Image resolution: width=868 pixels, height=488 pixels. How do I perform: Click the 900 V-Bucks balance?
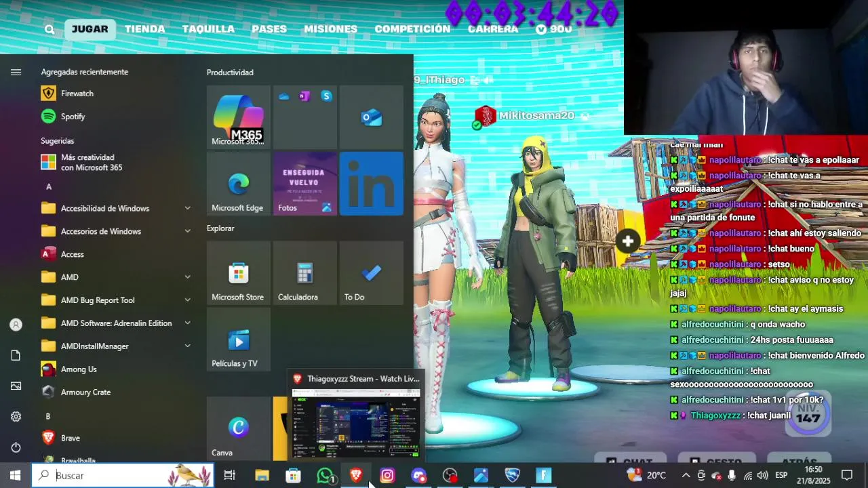coord(554,29)
